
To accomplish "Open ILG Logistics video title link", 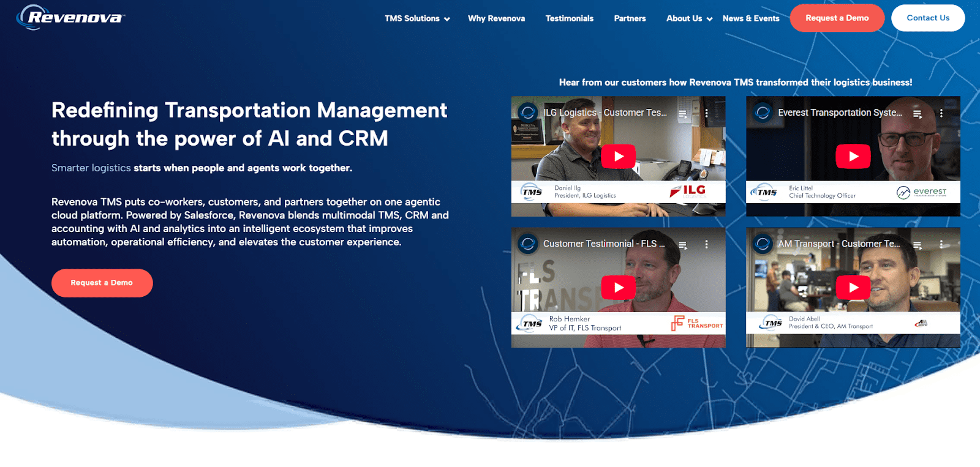I will [605, 113].
